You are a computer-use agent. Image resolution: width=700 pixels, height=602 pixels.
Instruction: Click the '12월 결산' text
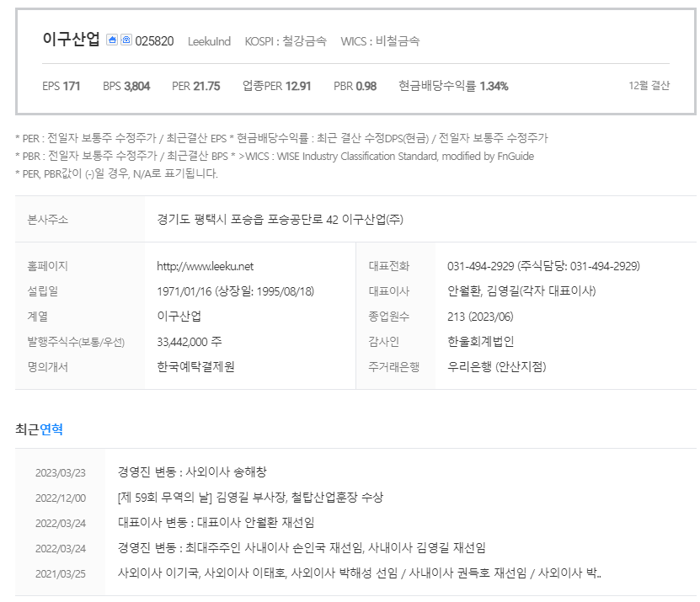(649, 86)
